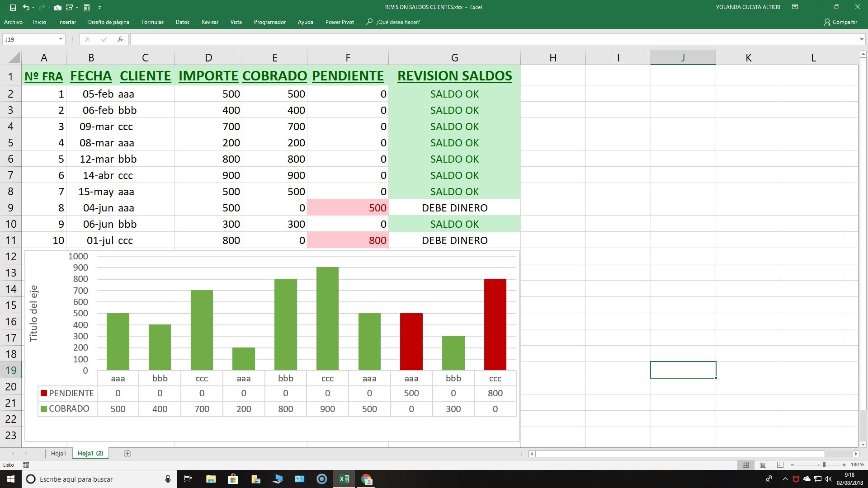Viewport: 868px width, 488px height.
Task: Click the insert function fx icon
Action: point(120,39)
